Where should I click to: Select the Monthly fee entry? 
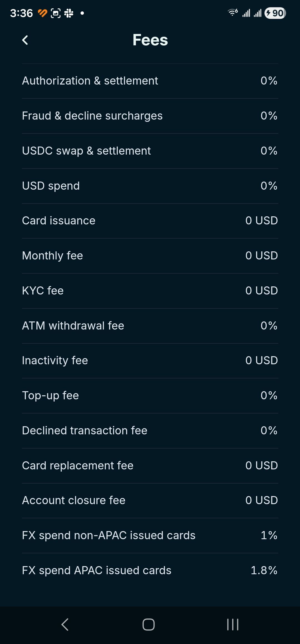coord(150,256)
